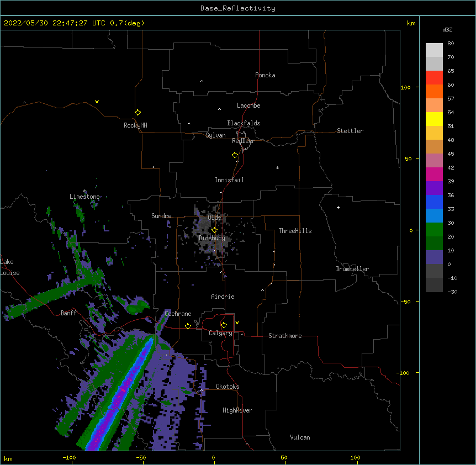Click the Innisfail city label
The width and height of the screenshot is (476, 465).
coord(229,180)
